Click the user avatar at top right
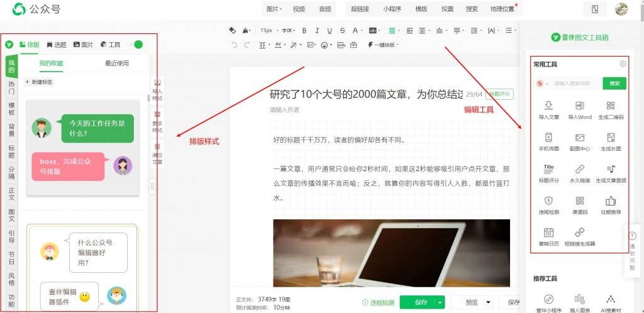The height and width of the screenshot is (313, 644). click(x=621, y=9)
